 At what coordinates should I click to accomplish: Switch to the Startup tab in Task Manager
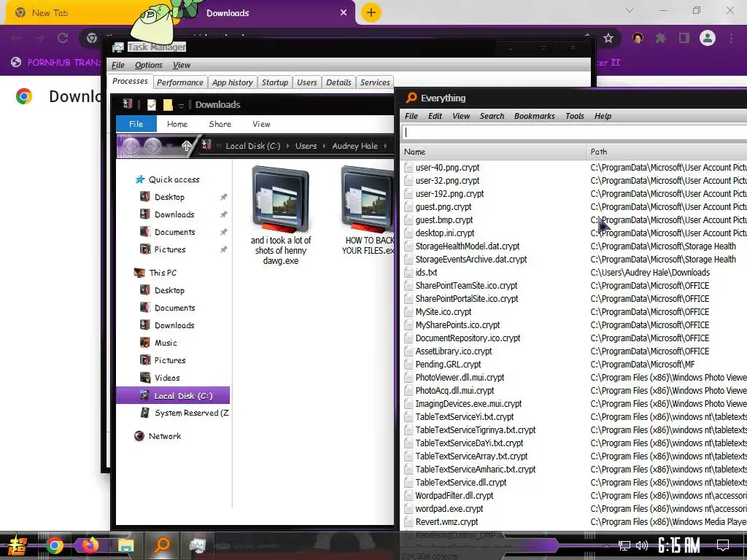point(275,82)
